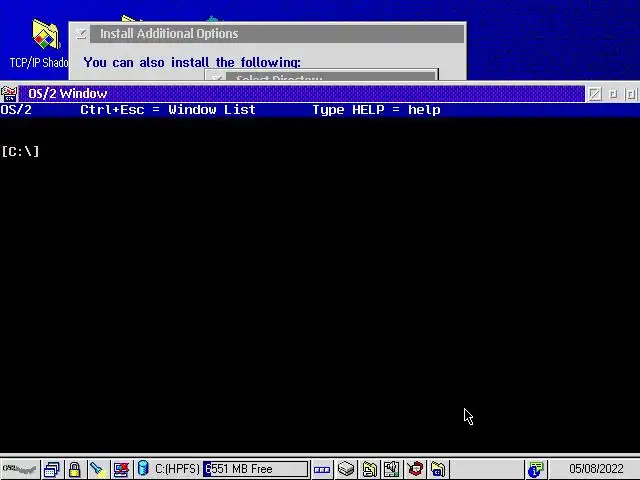Open the yellow folder icon after the drive
Screen dimensions: 640x480
(369, 469)
